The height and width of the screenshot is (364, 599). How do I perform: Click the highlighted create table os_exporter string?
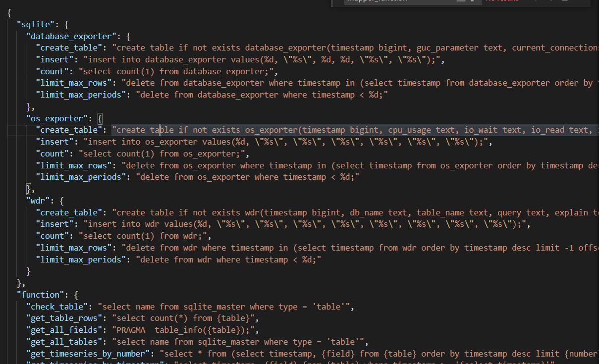pos(355,130)
